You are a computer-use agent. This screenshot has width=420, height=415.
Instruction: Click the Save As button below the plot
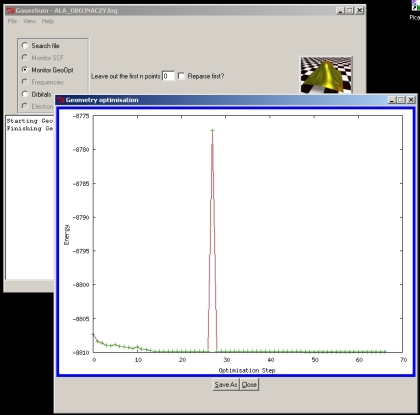226,385
